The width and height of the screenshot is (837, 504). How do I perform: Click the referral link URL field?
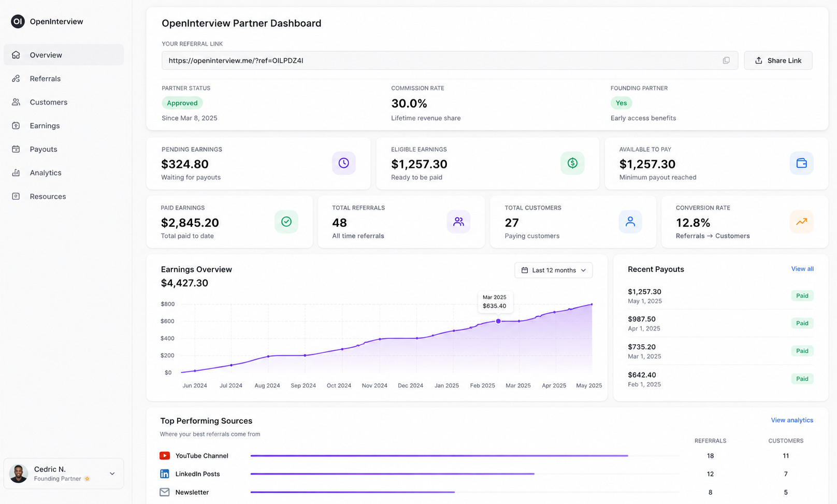tap(450, 61)
